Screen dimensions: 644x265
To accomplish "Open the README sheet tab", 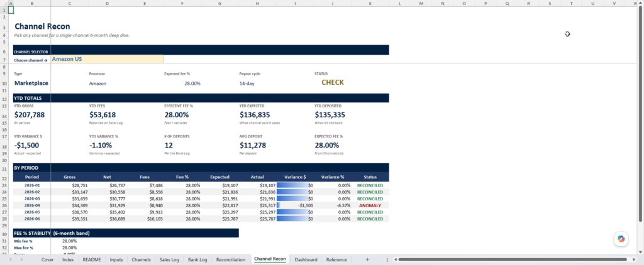I will (x=92, y=260).
